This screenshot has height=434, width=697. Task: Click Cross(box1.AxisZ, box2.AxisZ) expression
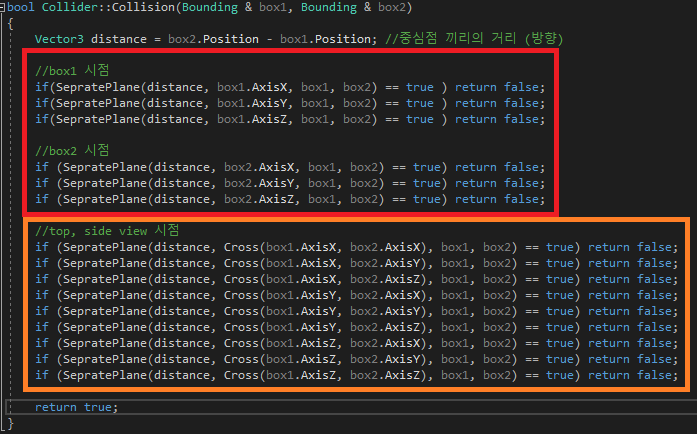(x=325, y=375)
